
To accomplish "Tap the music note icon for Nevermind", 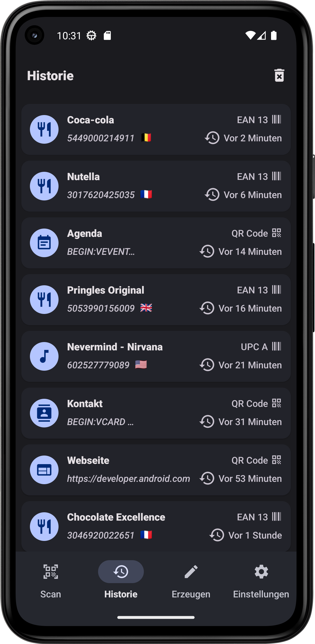I will click(44, 356).
